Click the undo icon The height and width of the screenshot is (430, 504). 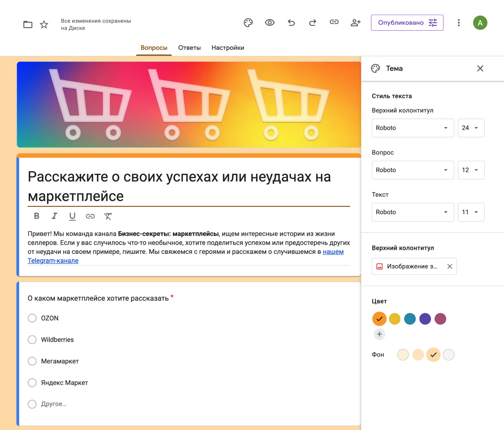(291, 23)
